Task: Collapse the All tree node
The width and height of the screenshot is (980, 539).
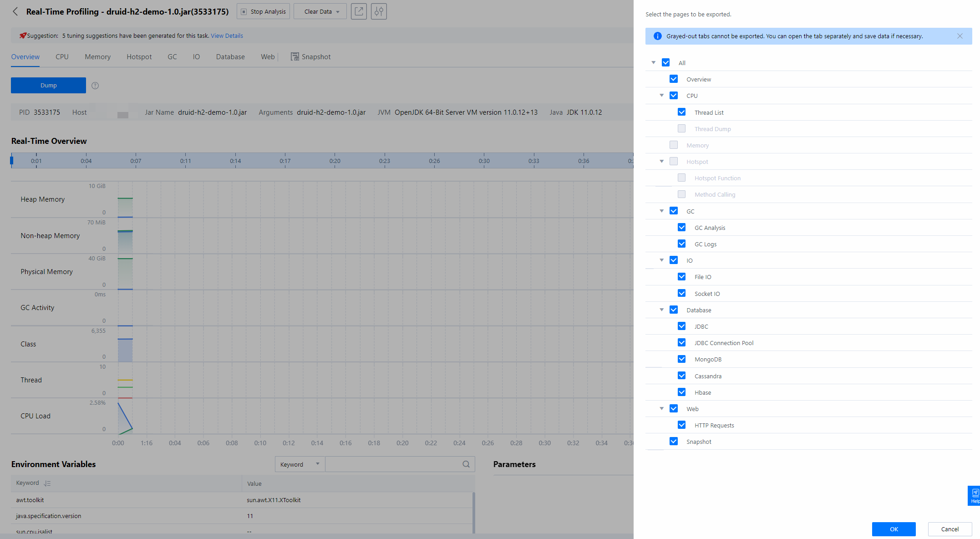Action: point(654,62)
